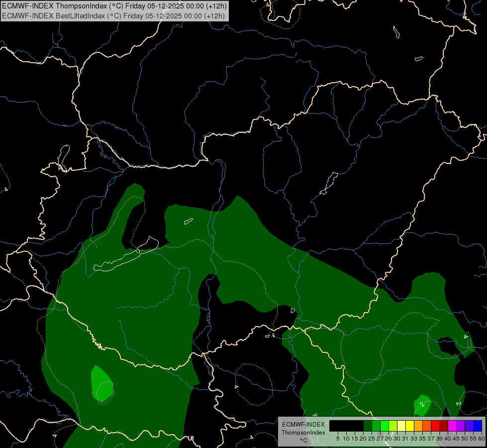Select the bright green 27-29 legend swatch

(x=385, y=426)
